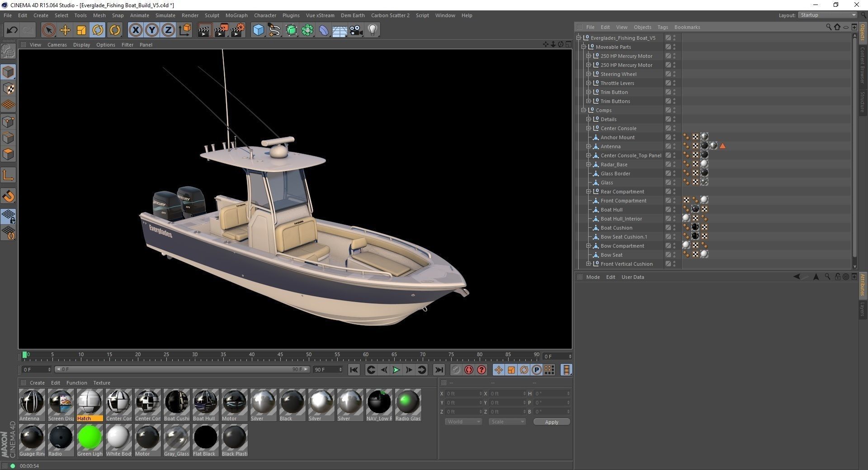Select the Move tool
This screenshot has width=868, height=470.
[65, 30]
